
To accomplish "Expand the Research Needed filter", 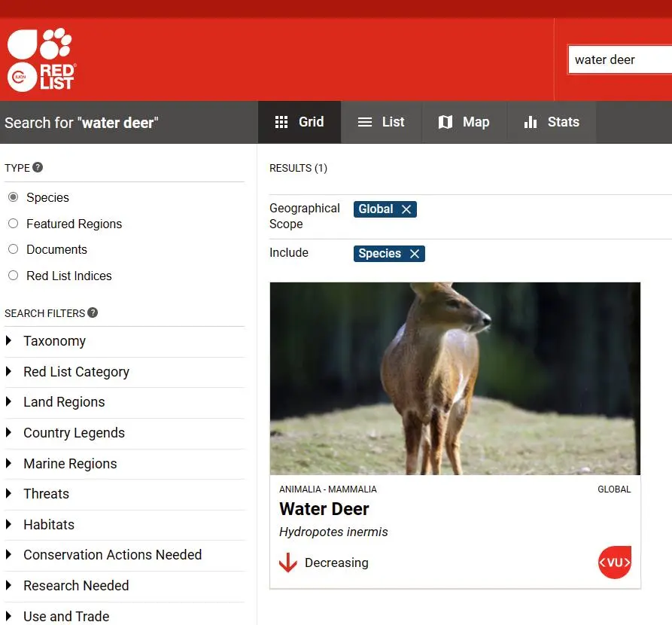I will (x=124, y=586).
